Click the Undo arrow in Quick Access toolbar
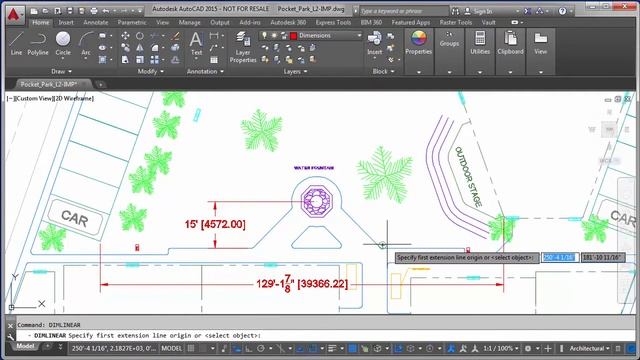Image resolution: width=640 pixels, height=360 pixels. pyautogui.click(x=106, y=11)
